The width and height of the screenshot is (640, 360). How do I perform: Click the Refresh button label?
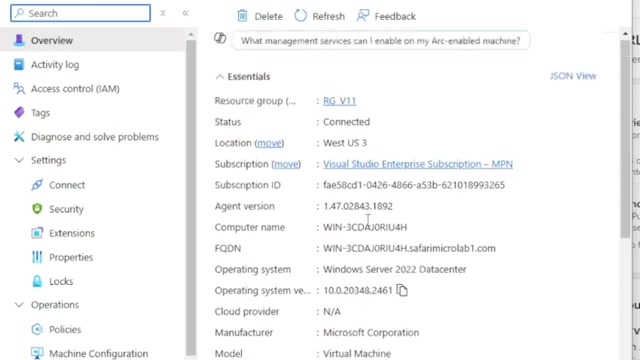coord(329,16)
